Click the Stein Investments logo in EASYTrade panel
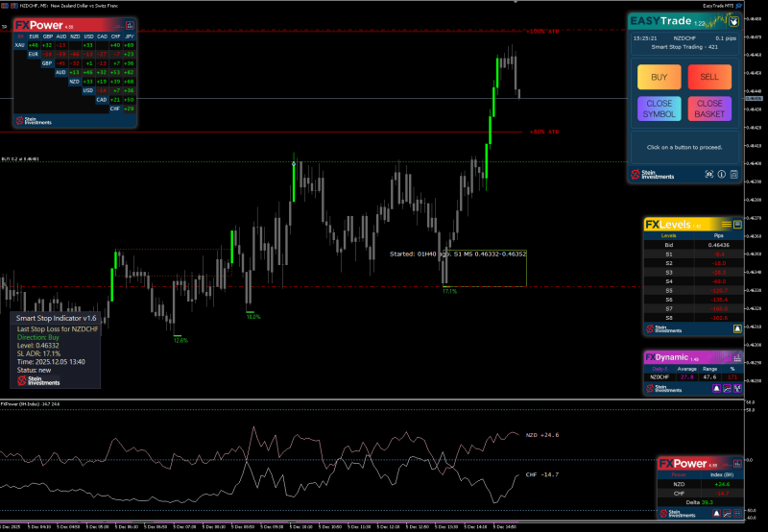 (653, 175)
